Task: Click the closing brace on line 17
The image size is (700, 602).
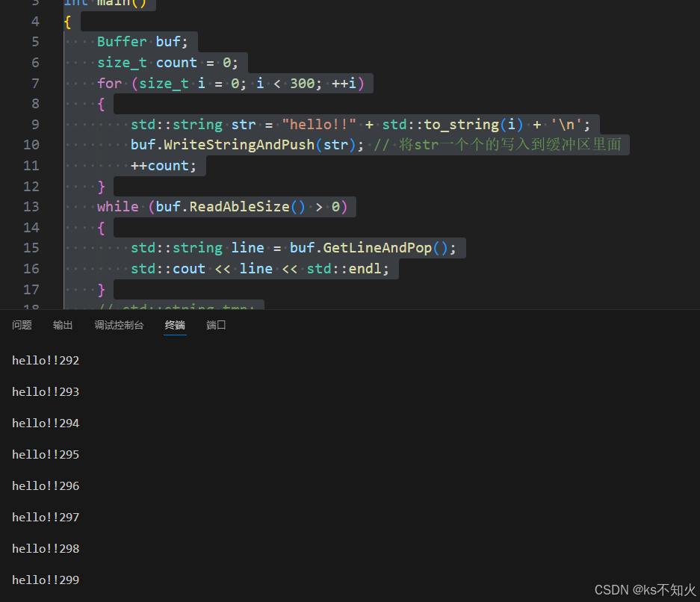Action: click(x=101, y=290)
